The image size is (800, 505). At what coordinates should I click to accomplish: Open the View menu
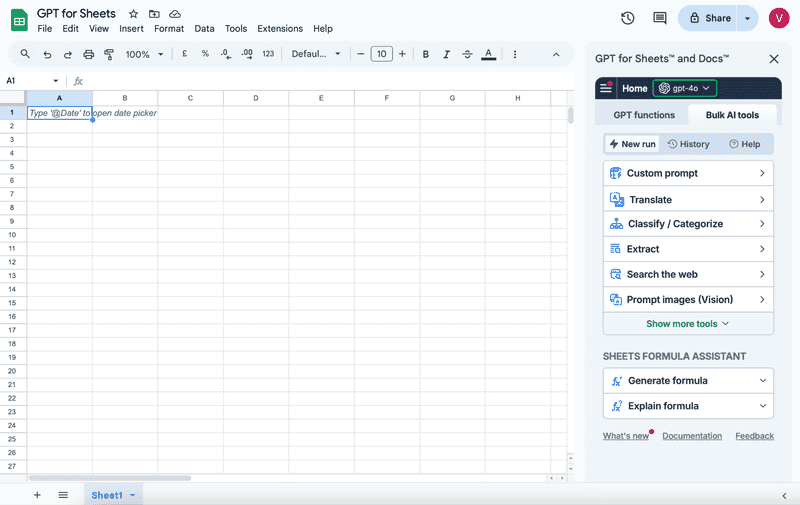[99, 29]
